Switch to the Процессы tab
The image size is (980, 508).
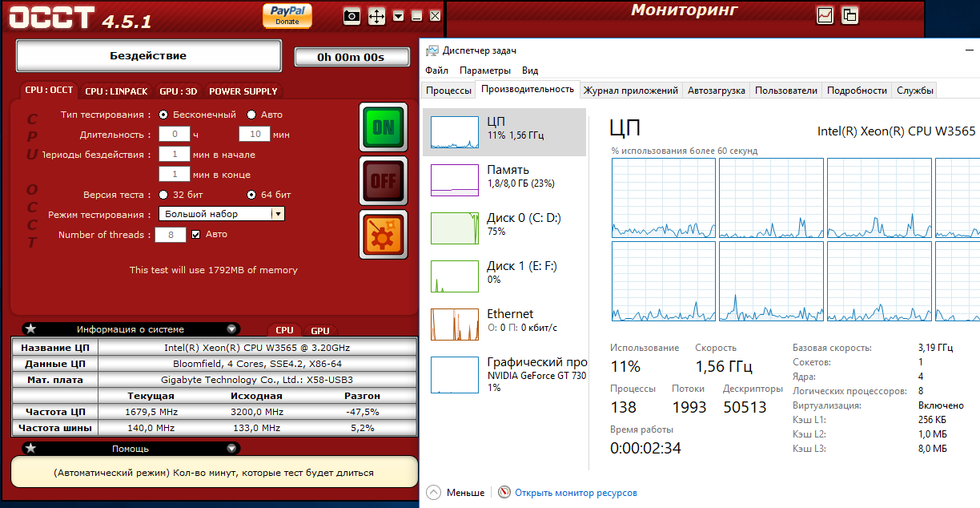(x=448, y=91)
